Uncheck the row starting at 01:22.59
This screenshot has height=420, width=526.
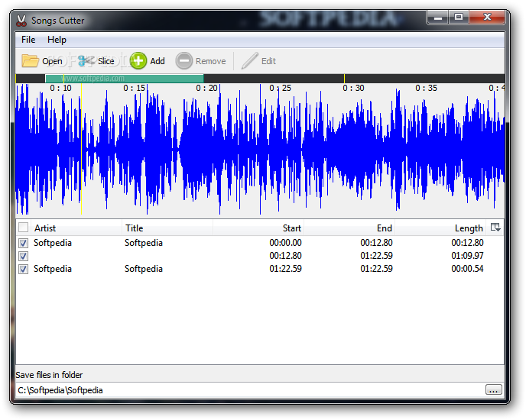(23, 269)
